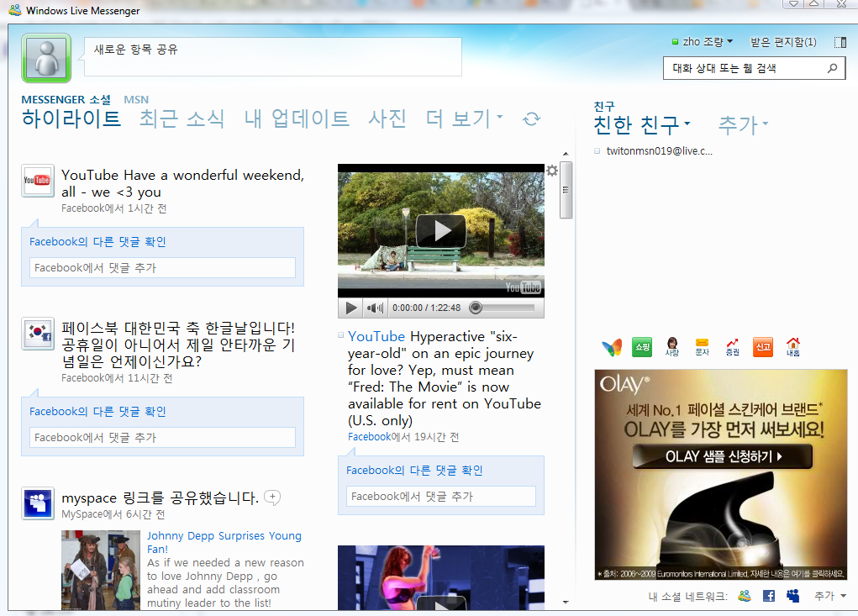
Task: Click the feed scrollbar thumb
Action: (x=566, y=190)
